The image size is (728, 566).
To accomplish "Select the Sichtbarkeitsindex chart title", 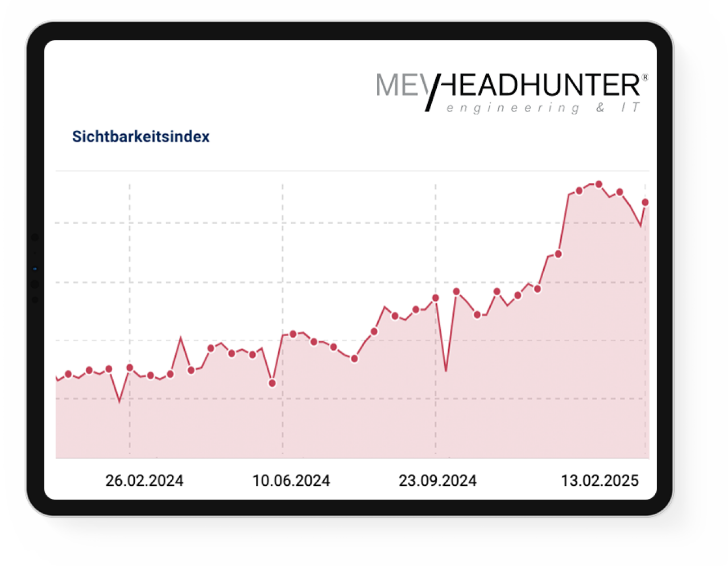I will pos(140,137).
